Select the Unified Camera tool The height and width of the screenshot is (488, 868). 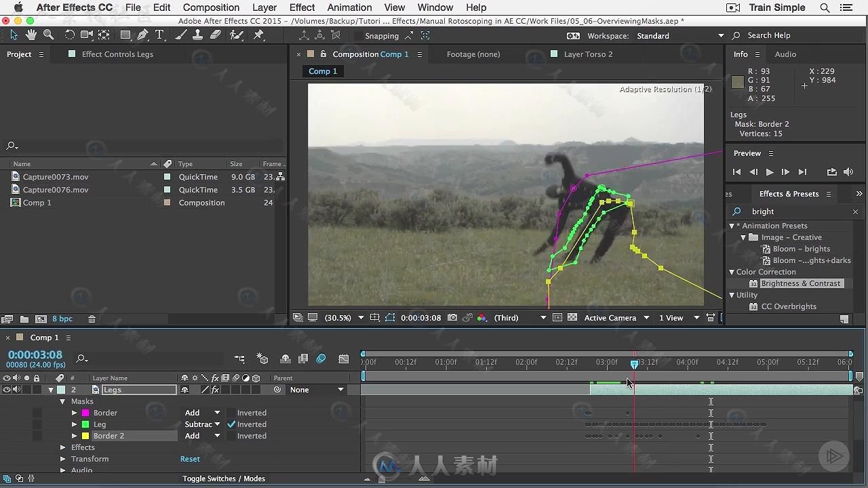[x=87, y=35]
